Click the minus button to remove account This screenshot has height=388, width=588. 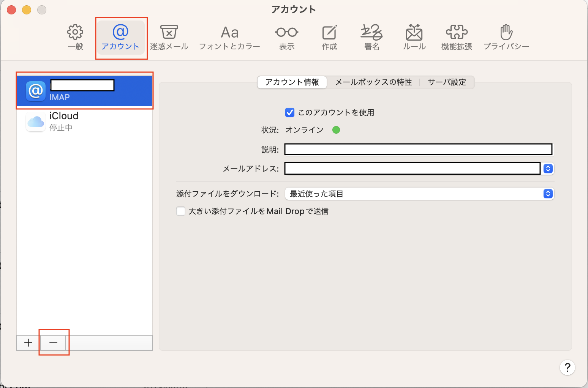pyautogui.click(x=53, y=343)
